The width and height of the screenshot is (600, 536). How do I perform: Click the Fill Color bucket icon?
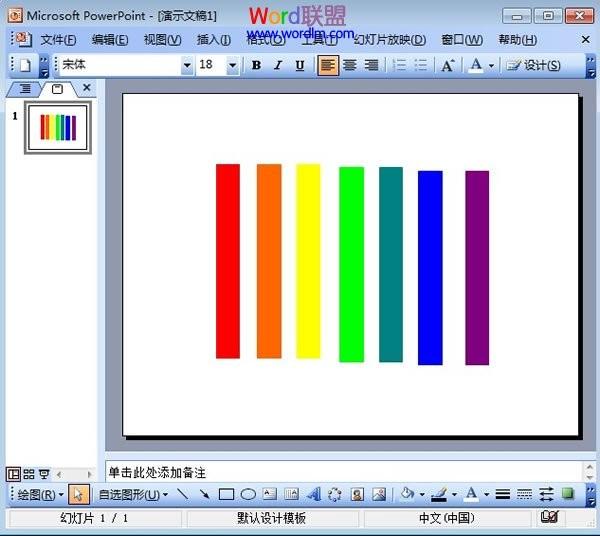(x=407, y=494)
